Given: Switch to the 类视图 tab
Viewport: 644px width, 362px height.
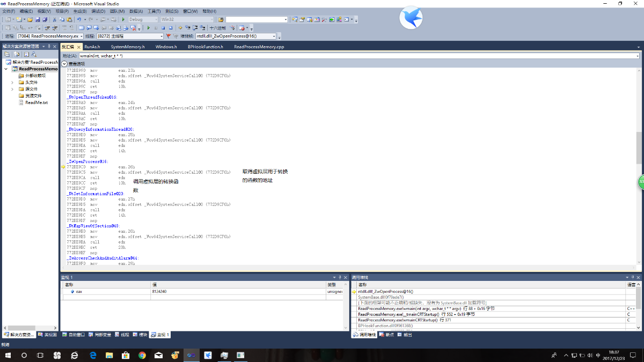Looking at the screenshot, I should pos(47,335).
